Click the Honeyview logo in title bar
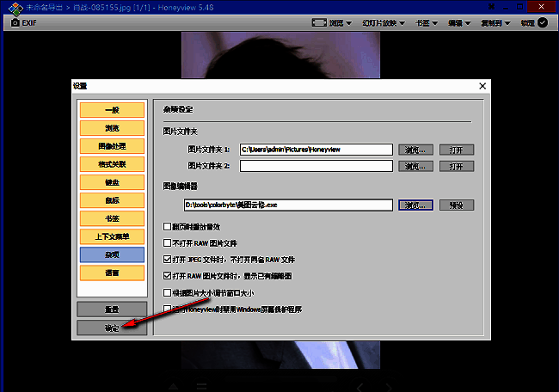This screenshot has height=392, width=559. [x=9, y=7]
